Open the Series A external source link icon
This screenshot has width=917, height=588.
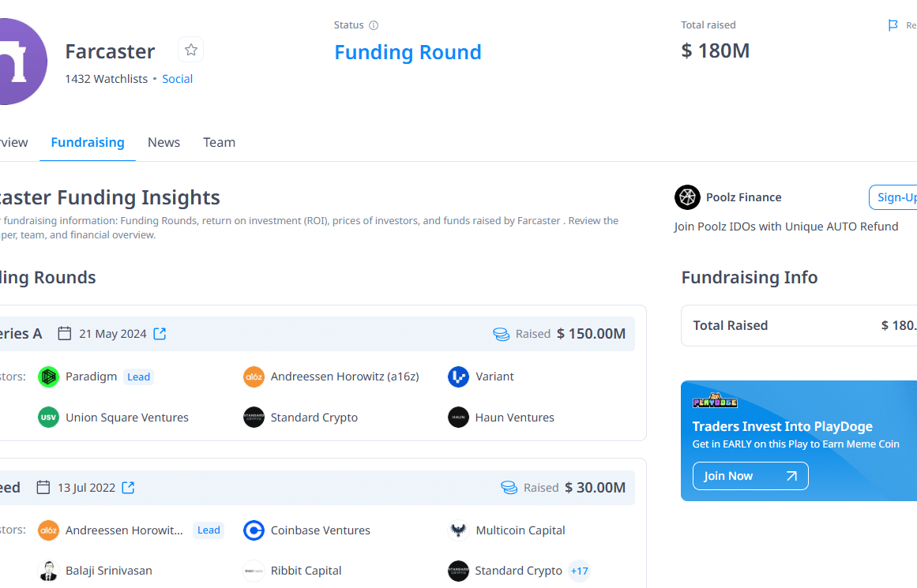pos(160,334)
